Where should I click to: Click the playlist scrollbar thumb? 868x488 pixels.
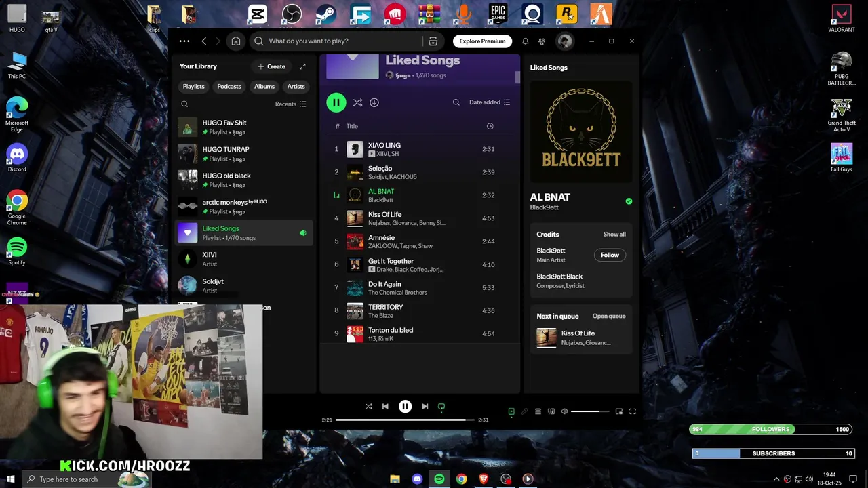pyautogui.click(x=517, y=77)
